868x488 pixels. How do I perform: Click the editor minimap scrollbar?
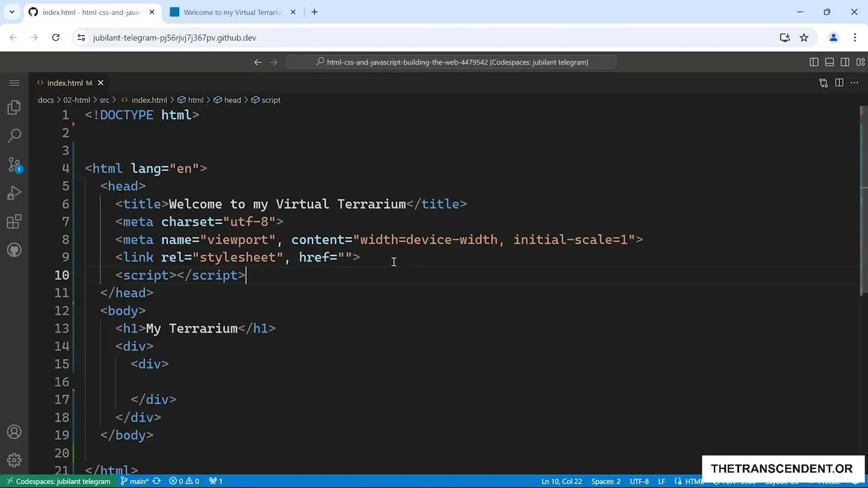coord(863,200)
